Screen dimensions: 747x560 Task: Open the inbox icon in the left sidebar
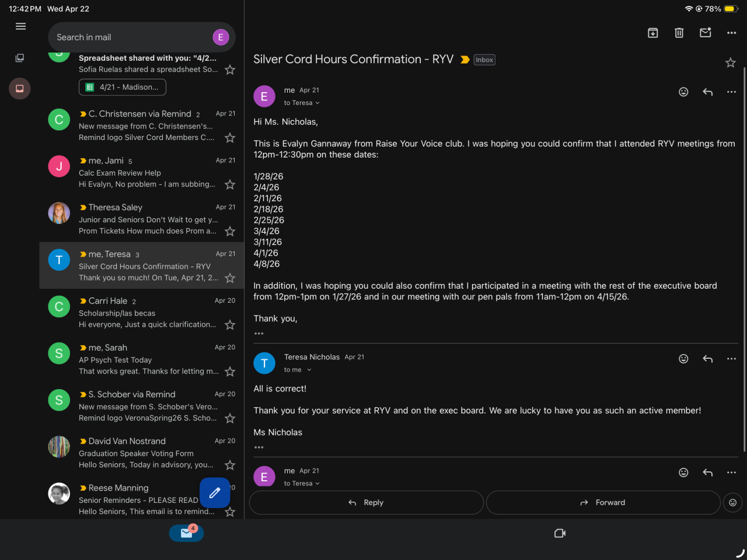[20, 89]
